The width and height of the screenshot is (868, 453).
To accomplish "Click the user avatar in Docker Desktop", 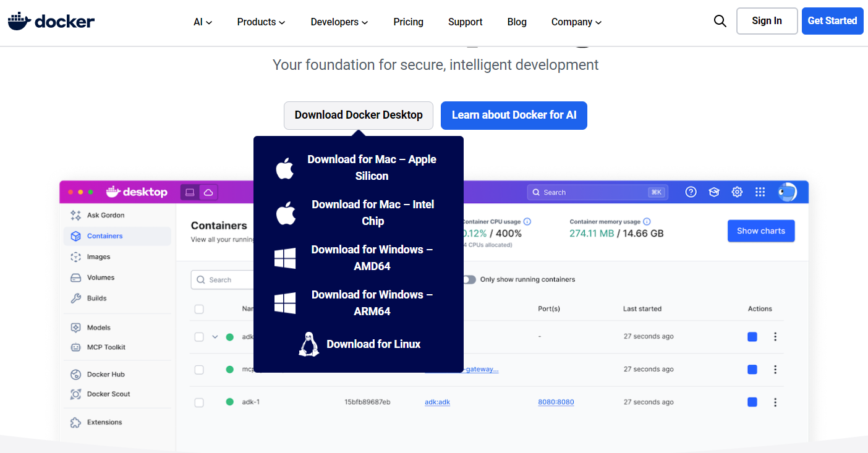I will 787,192.
